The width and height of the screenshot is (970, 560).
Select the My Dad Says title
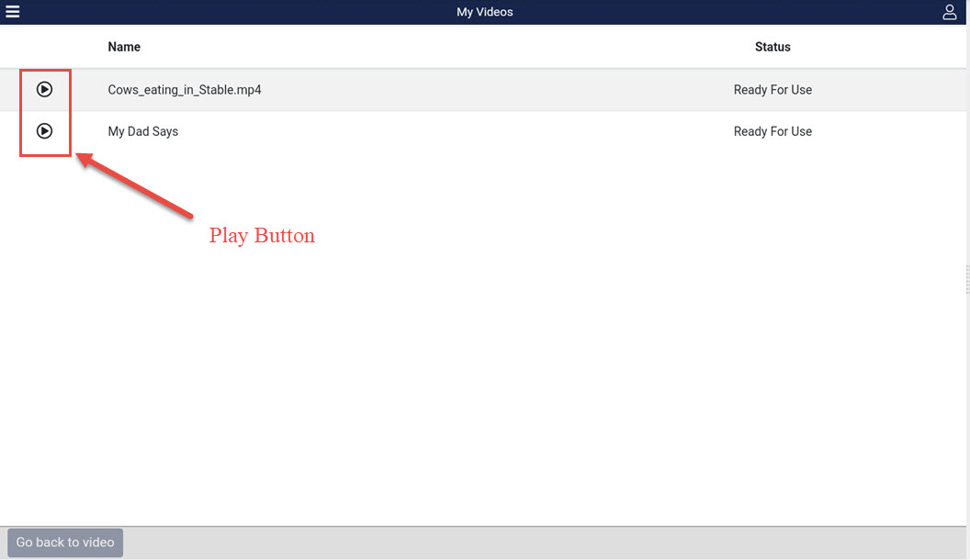point(143,131)
